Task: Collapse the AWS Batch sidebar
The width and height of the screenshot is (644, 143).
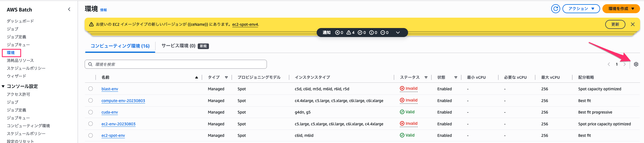Action: pos(69,10)
